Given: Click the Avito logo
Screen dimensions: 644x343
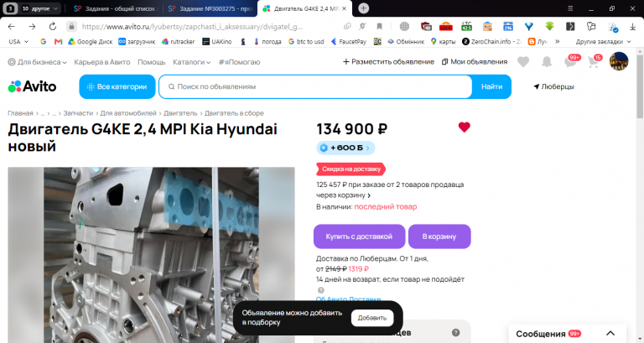Looking at the screenshot, I should click(32, 86).
